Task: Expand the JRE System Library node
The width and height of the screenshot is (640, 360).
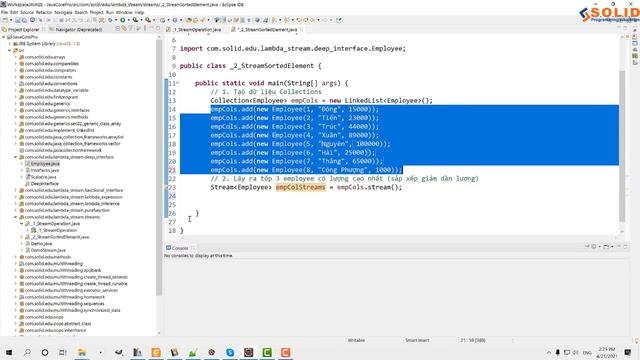Action: click(x=10, y=44)
